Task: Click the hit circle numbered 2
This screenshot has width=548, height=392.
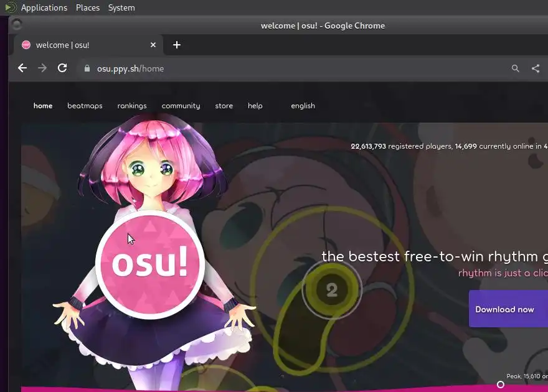Action: (332, 290)
